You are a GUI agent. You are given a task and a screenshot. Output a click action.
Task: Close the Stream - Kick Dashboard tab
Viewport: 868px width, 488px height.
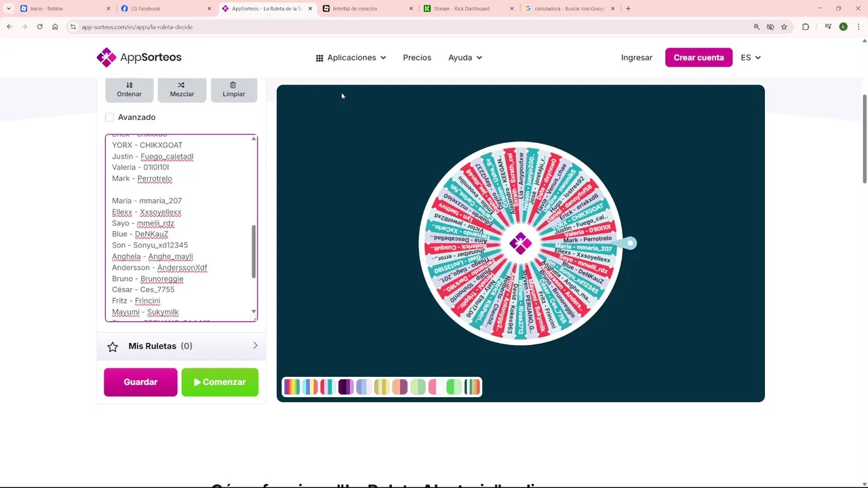click(512, 9)
